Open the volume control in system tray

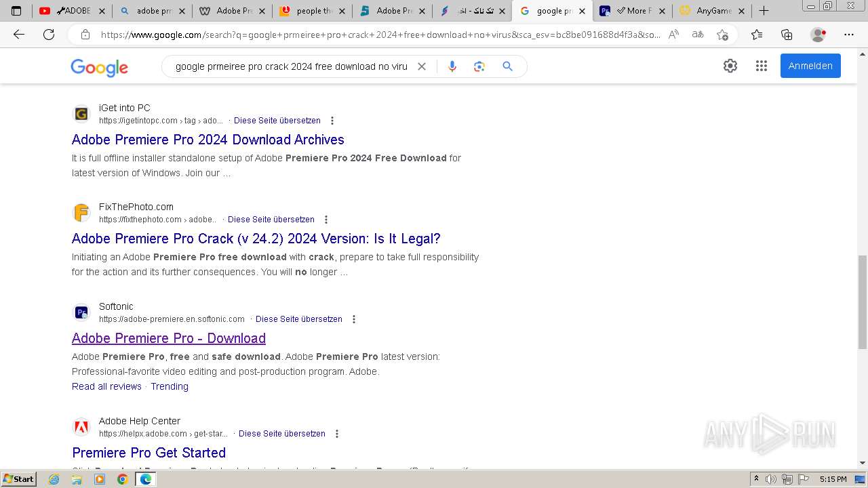[x=771, y=479]
